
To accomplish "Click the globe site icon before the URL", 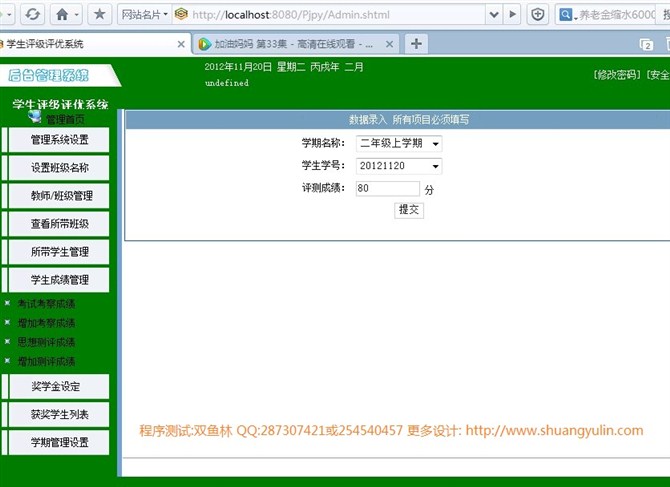I will click(181, 14).
